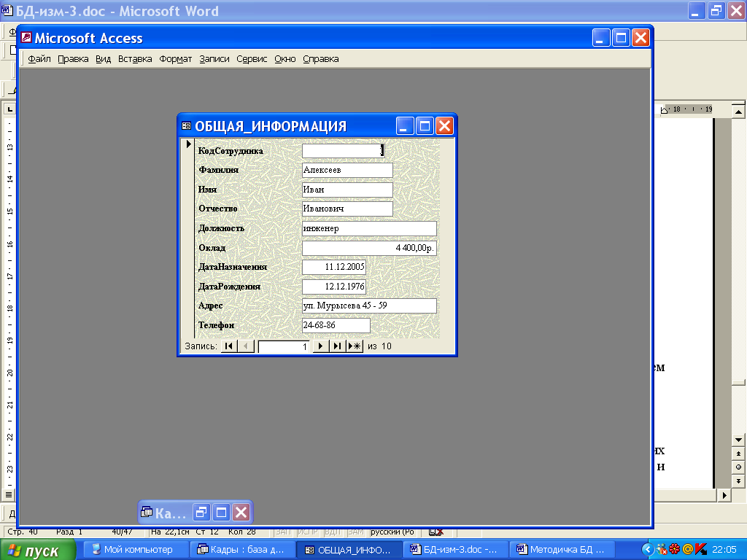Click the Kaspersky K tray icon
Viewport: 747px width, 560px height.
click(x=701, y=550)
